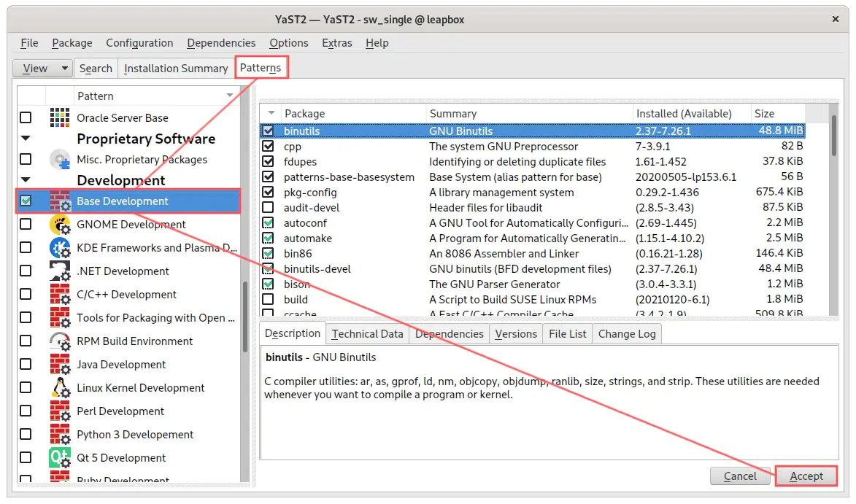The height and width of the screenshot is (504, 856).
Task: Click the Linux Kernel Development penguin icon
Action: pos(60,388)
